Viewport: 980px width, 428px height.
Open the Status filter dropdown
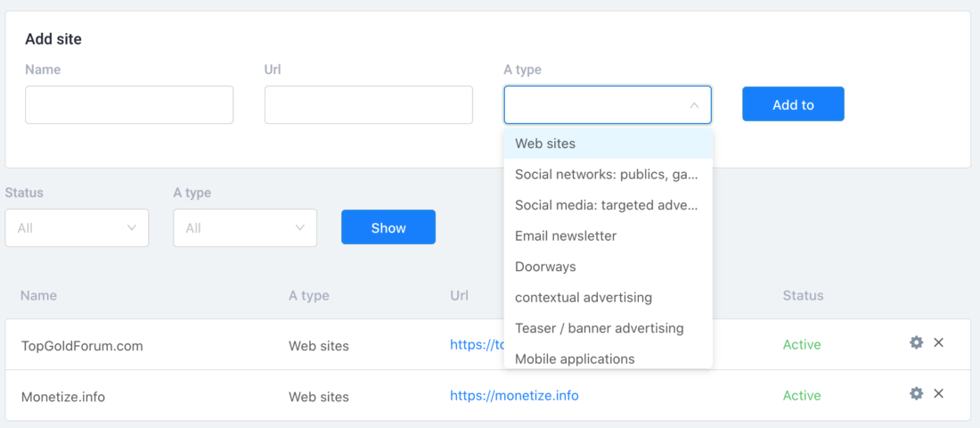click(77, 227)
